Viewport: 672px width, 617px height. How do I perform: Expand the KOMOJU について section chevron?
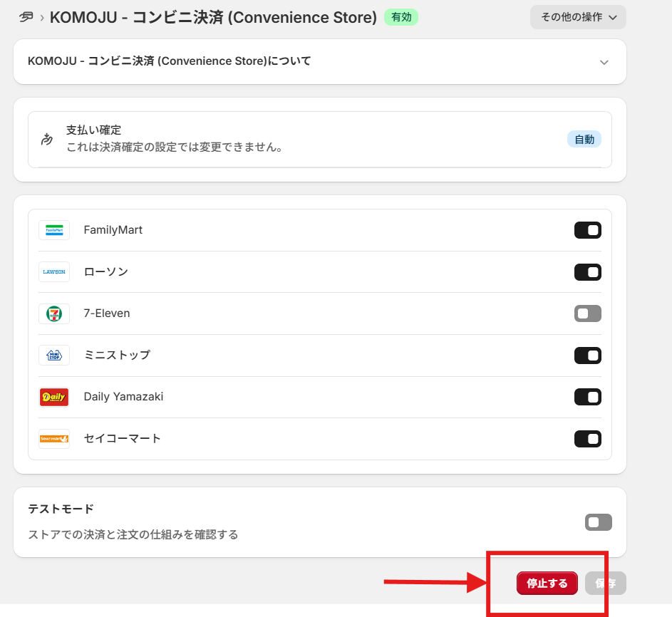coord(604,62)
